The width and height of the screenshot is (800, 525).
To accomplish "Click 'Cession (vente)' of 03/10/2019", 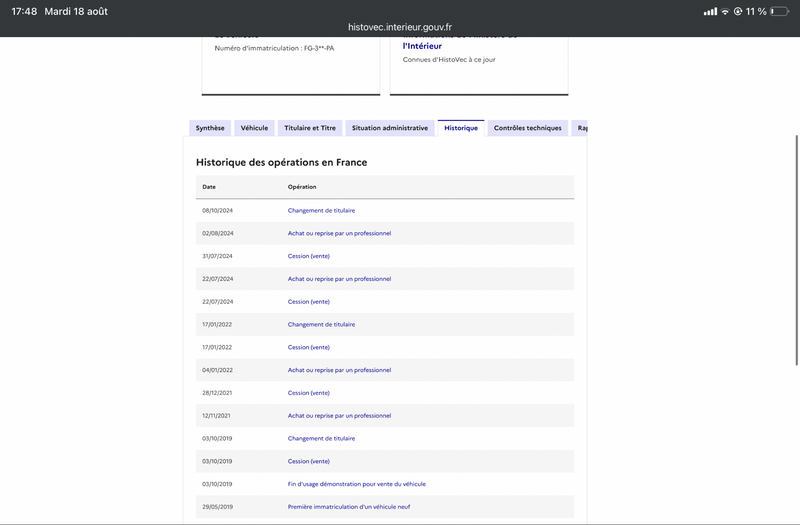I will pos(309,461).
